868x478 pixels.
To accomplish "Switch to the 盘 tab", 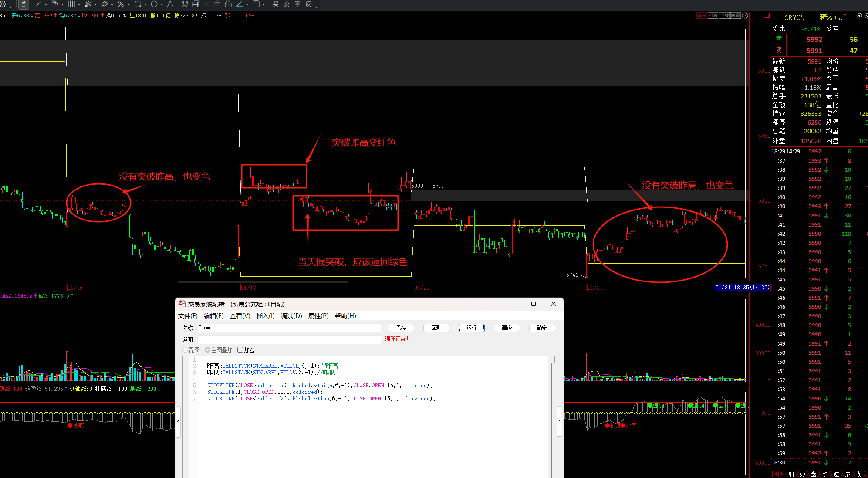I will (x=814, y=474).
